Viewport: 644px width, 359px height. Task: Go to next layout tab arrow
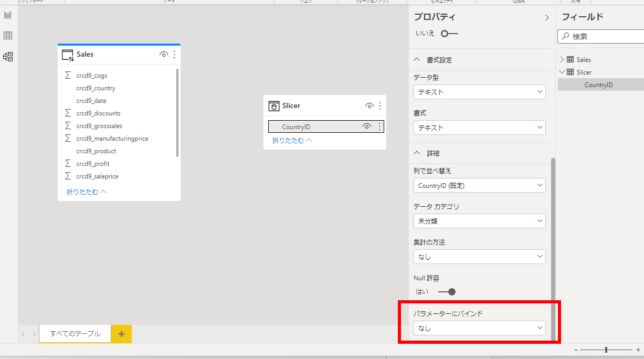tap(35, 334)
